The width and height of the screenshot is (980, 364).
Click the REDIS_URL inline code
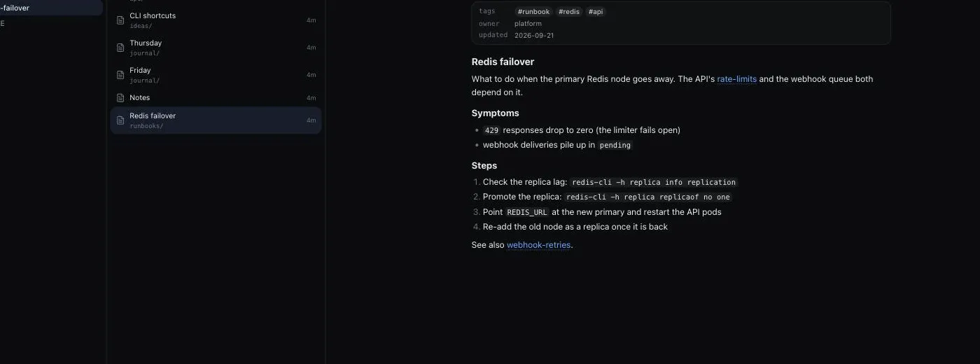coord(527,212)
